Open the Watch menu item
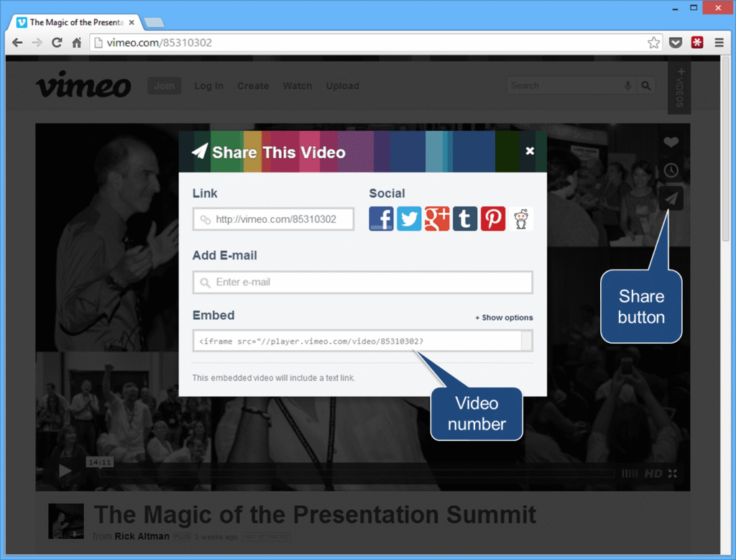The width and height of the screenshot is (736, 560). [x=297, y=86]
